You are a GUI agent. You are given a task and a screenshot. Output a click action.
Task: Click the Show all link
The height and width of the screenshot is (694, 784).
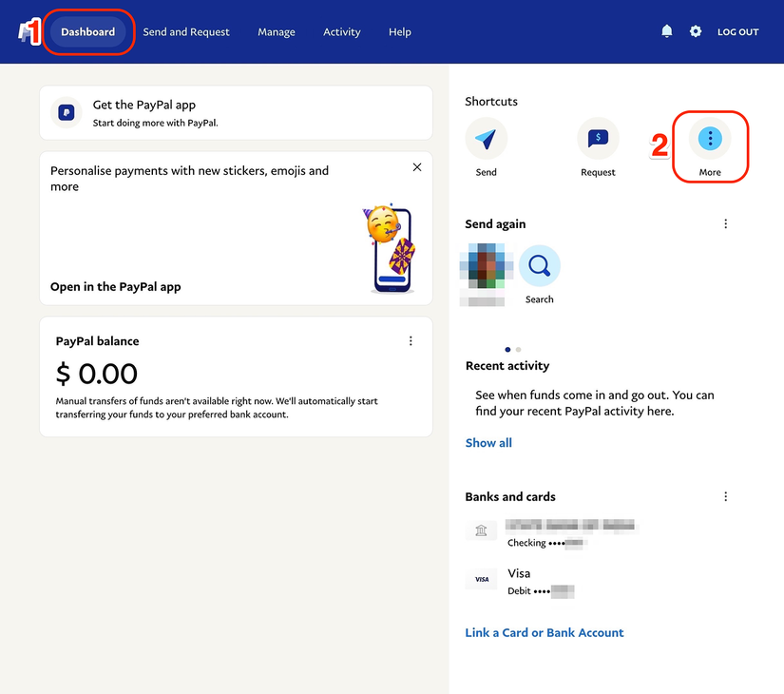pyautogui.click(x=488, y=443)
